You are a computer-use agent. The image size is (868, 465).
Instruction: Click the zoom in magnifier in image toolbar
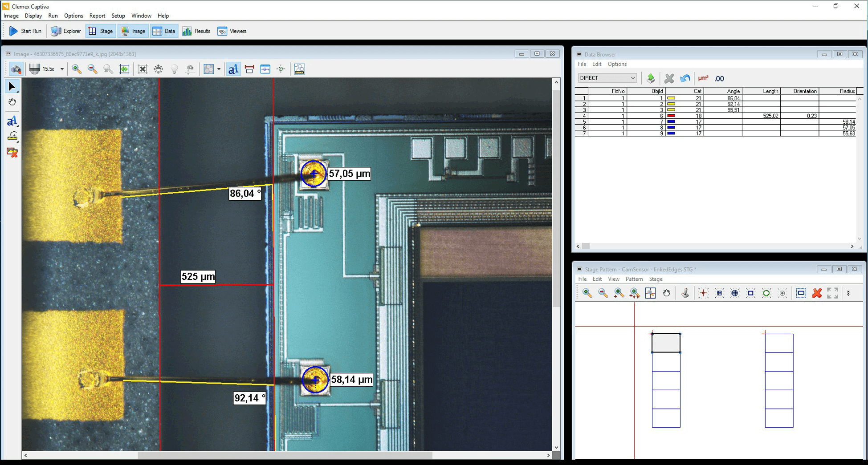pyautogui.click(x=77, y=69)
